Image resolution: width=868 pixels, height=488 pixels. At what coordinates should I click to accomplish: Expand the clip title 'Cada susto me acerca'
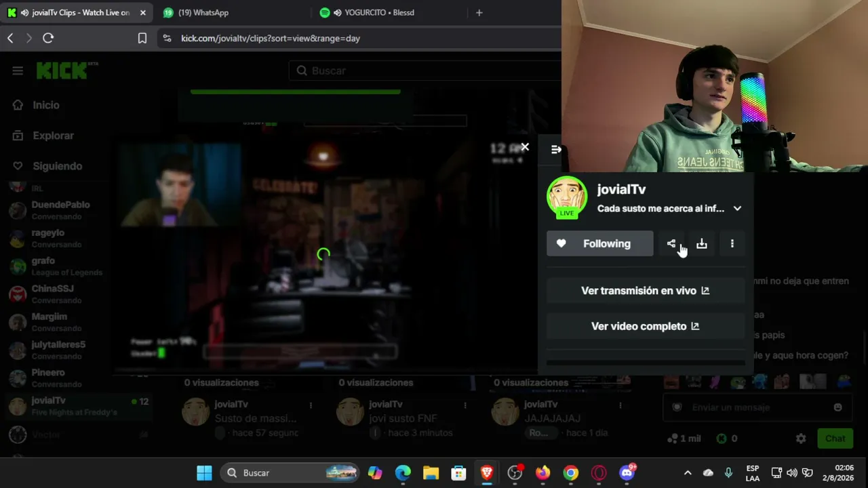tap(737, 209)
